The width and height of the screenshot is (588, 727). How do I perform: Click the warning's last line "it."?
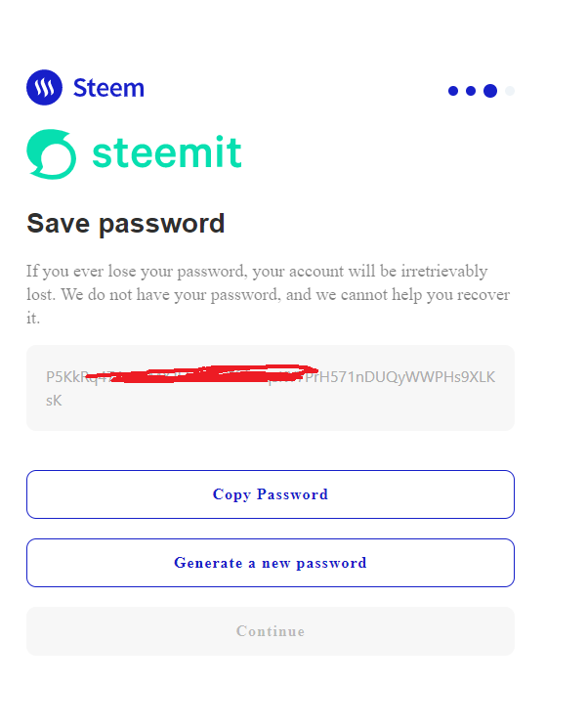[x=32, y=319]
